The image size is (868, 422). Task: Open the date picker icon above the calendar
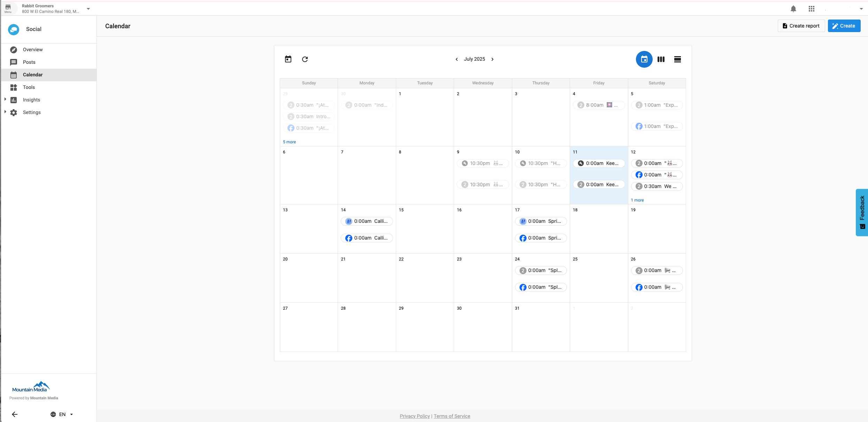coord(288,59)
